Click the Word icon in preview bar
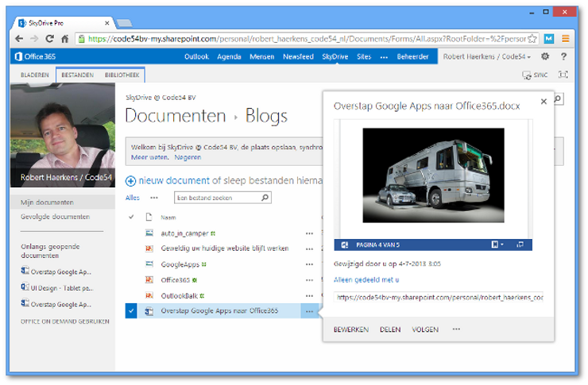This screenshot has height=385, width=588. tap(344, 245)
